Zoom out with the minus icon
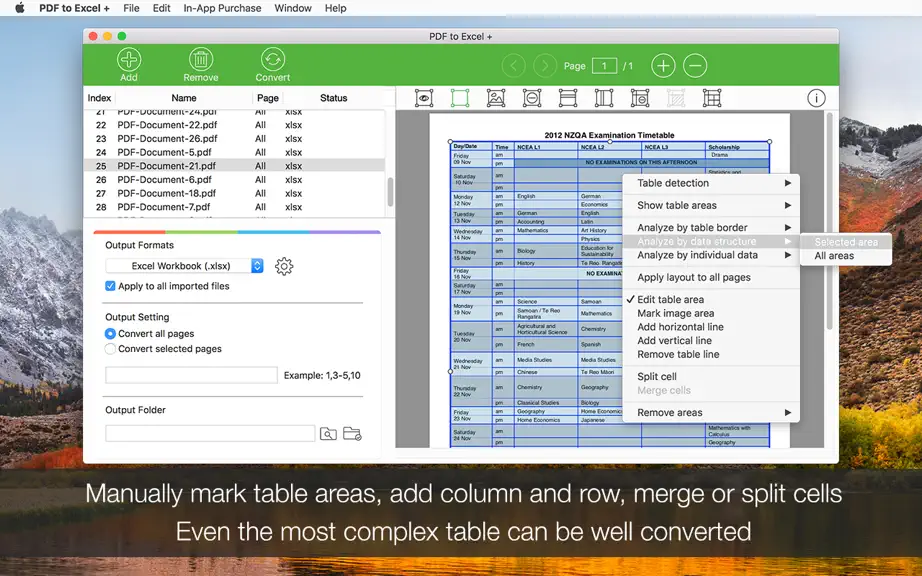 [695, 66]
